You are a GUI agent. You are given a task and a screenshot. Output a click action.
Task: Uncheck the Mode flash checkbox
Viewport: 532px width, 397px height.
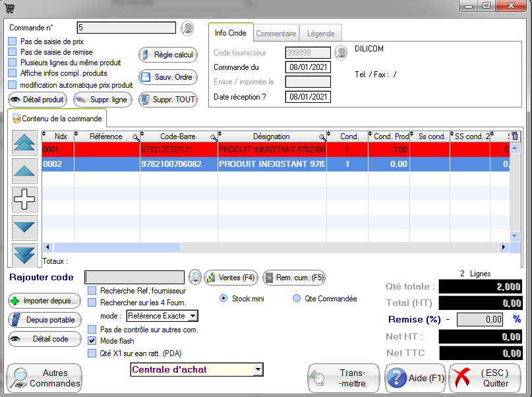coord(93,341)
